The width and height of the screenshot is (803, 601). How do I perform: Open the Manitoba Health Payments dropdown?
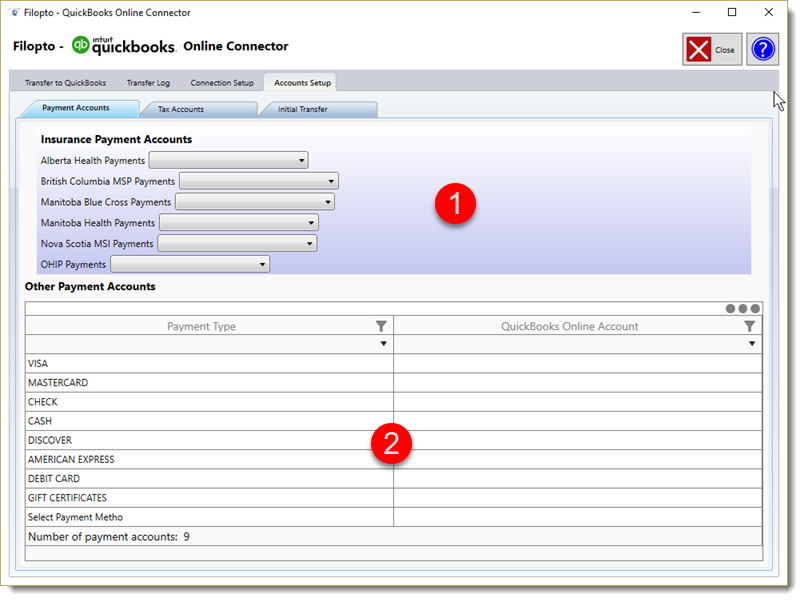pyautogui.click(x=241, y=225)
